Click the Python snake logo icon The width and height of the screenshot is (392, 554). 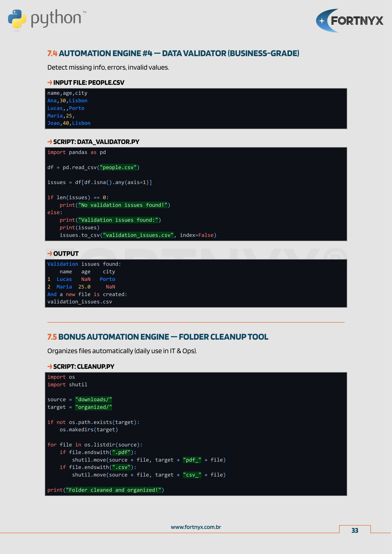point(17,19)
